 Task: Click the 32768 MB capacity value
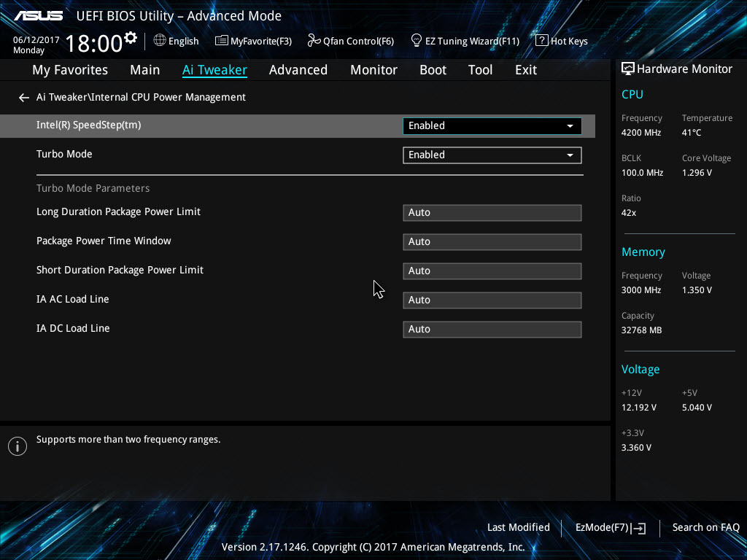point(641,330)
